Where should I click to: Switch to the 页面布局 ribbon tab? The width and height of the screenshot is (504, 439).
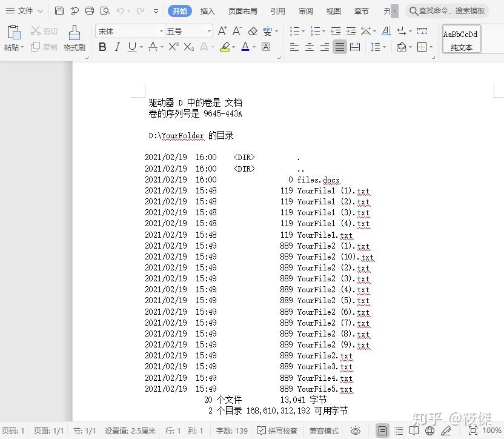(243, 12)
